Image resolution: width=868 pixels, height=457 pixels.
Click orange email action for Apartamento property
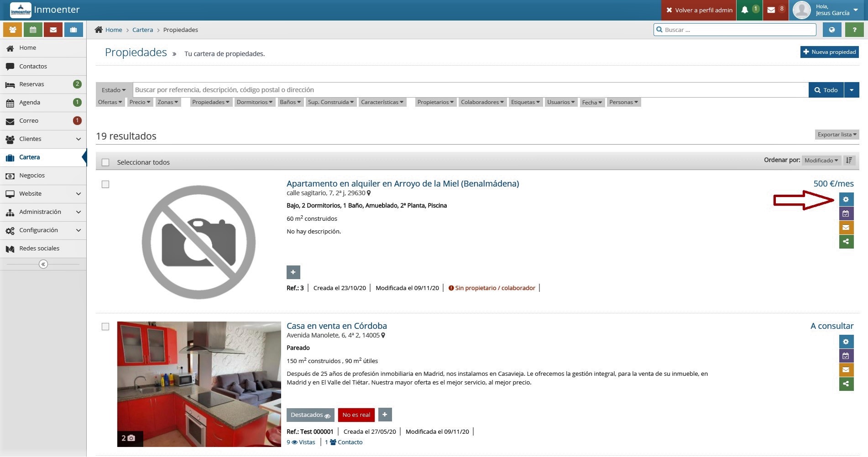coord(846,228)
